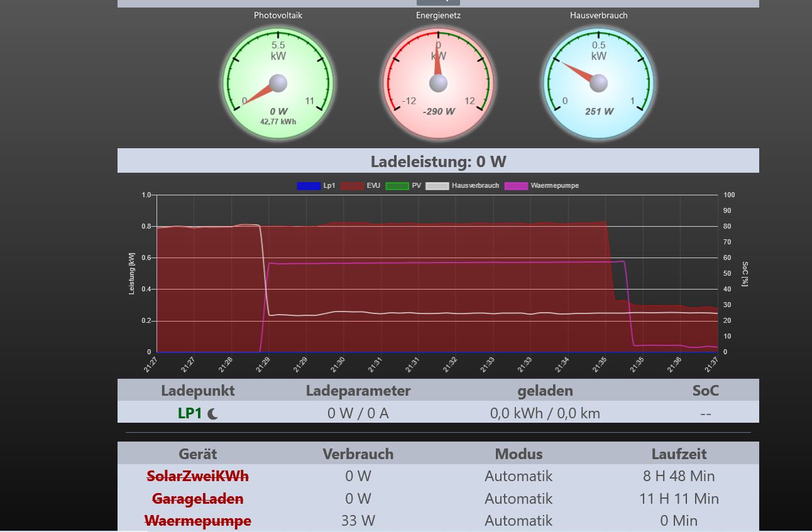Image resolution: width=812 pixels, height=532 pixels.
Task: Switch SolarZweiKWh mode from Automatik
Action: tap(518, 476)
